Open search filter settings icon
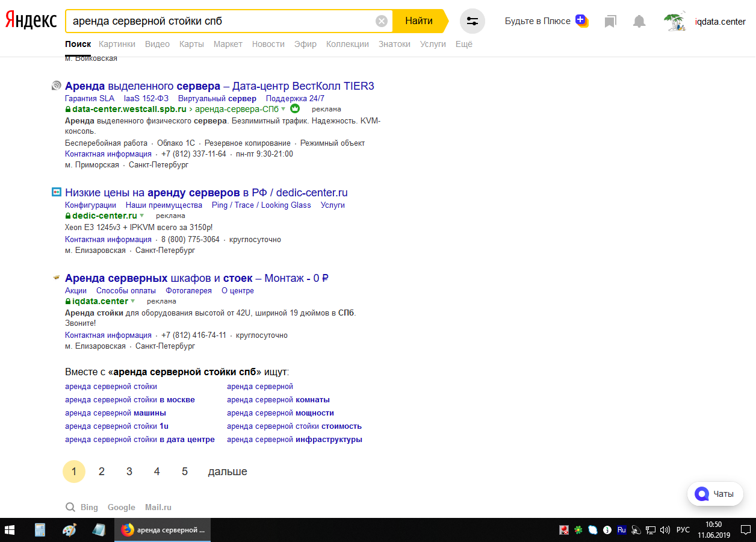Viewport: 756px width, 542px height. [x=472, y=21]
